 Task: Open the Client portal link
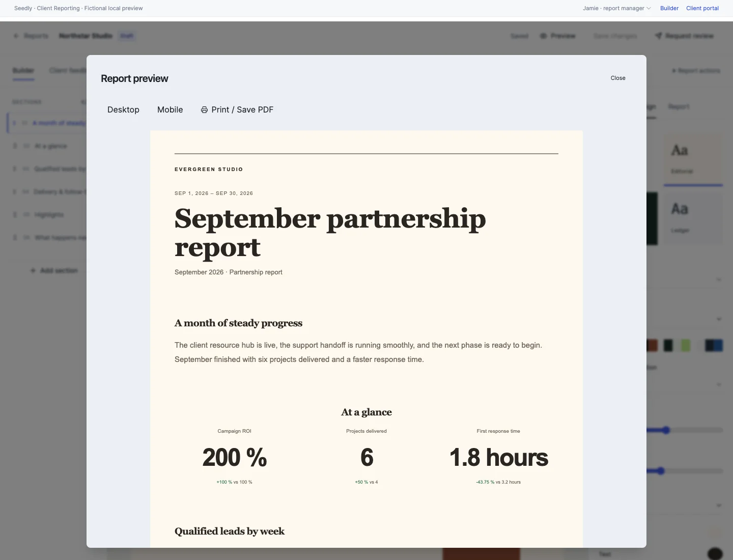coord(702,8)
